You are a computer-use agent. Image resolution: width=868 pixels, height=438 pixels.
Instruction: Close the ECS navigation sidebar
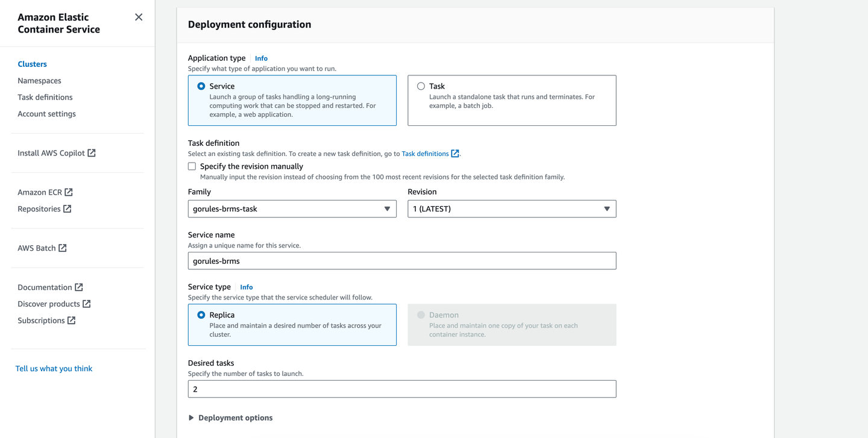(139, 17)
